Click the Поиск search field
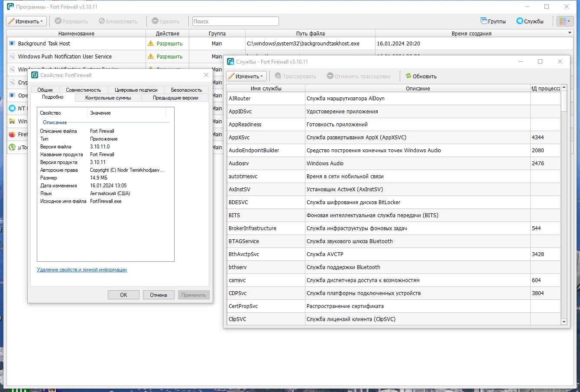 (x=236, y=21)
